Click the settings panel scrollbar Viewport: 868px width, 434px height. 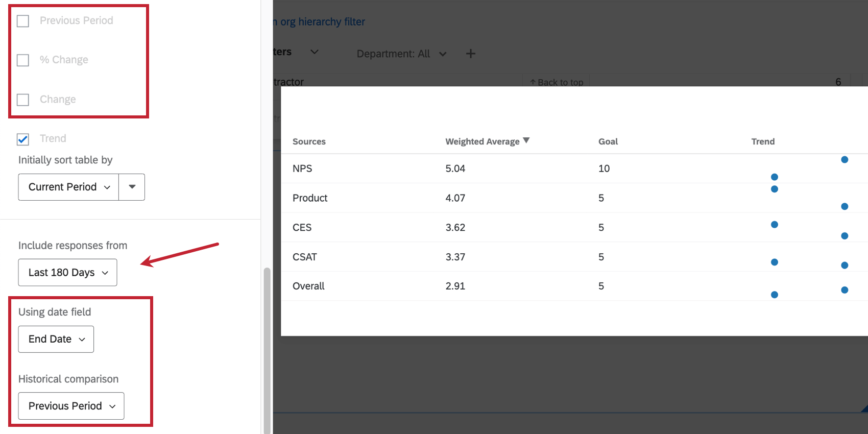267,347
